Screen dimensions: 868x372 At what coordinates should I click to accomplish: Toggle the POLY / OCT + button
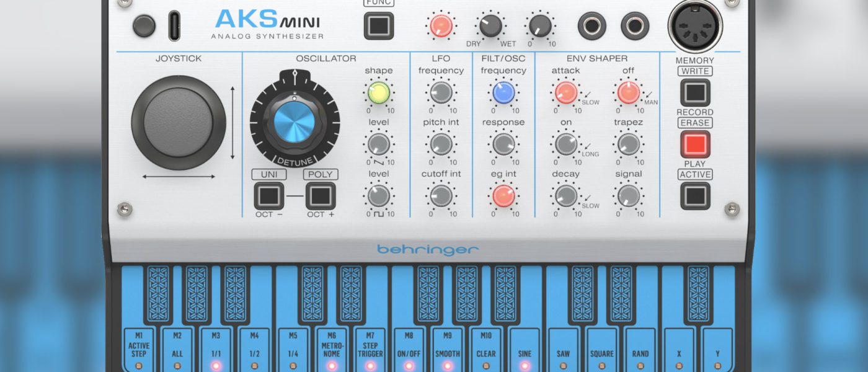321,197
